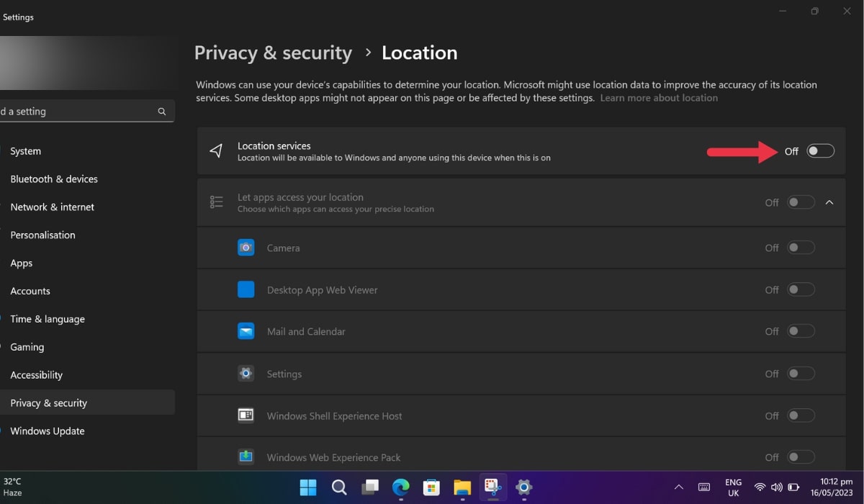Image resolution: width=864 pixels, height=504 pixels.
Task: Click the Windows Shell Experience Host icon
Action: tap(246, 415)
